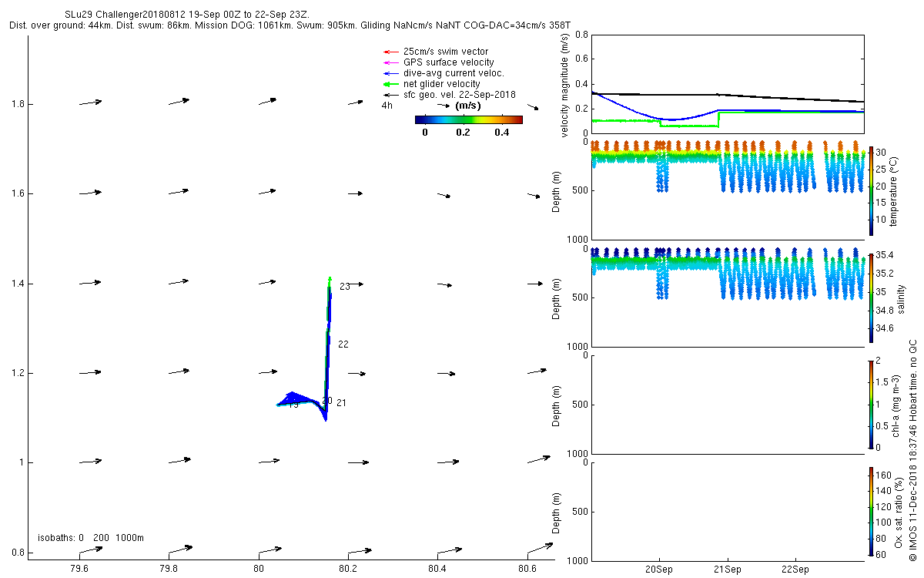Click the chl-a colorbar
Screen dimensions: 924x578
(x=871, y=404)
